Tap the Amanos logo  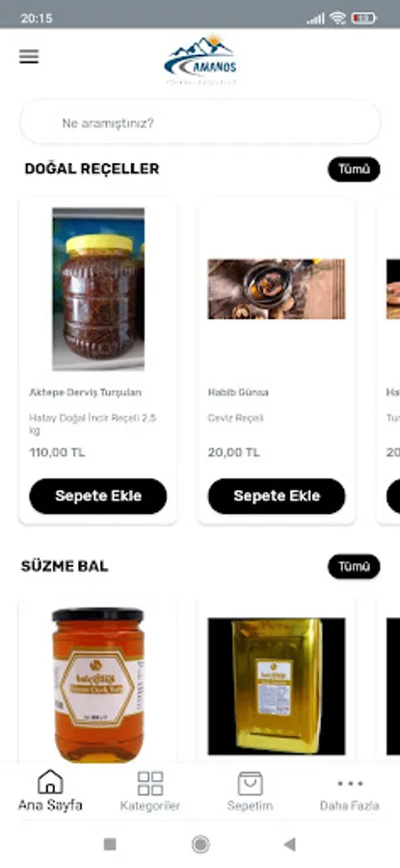coord(200,60)
